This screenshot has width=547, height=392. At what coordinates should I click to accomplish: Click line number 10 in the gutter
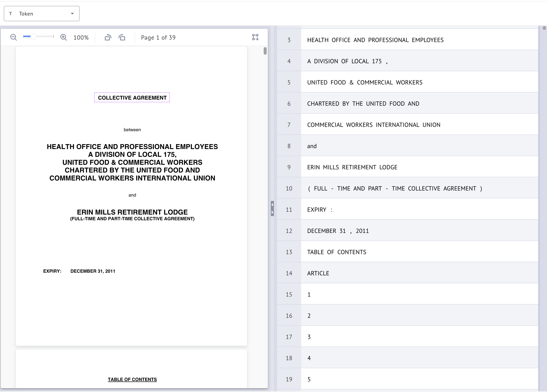(289, 188)
